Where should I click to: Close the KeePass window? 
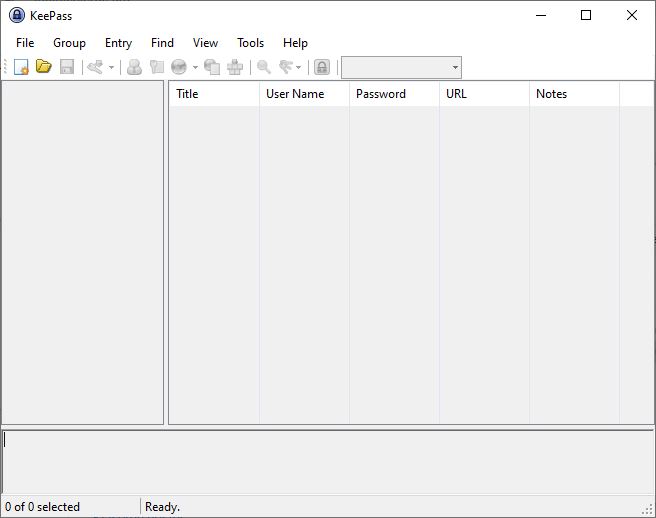[632, 15]
